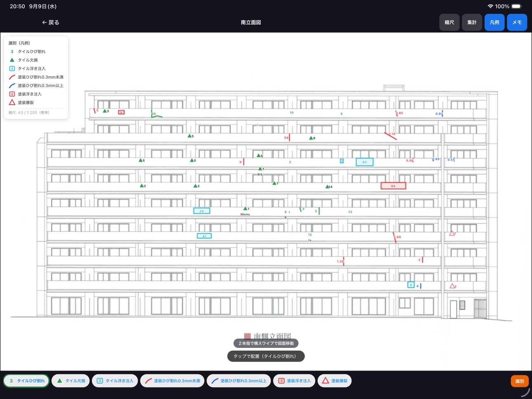Tap the red line marker labeled 9
Screen dimensions: 532x399
(x=242, y=162)
